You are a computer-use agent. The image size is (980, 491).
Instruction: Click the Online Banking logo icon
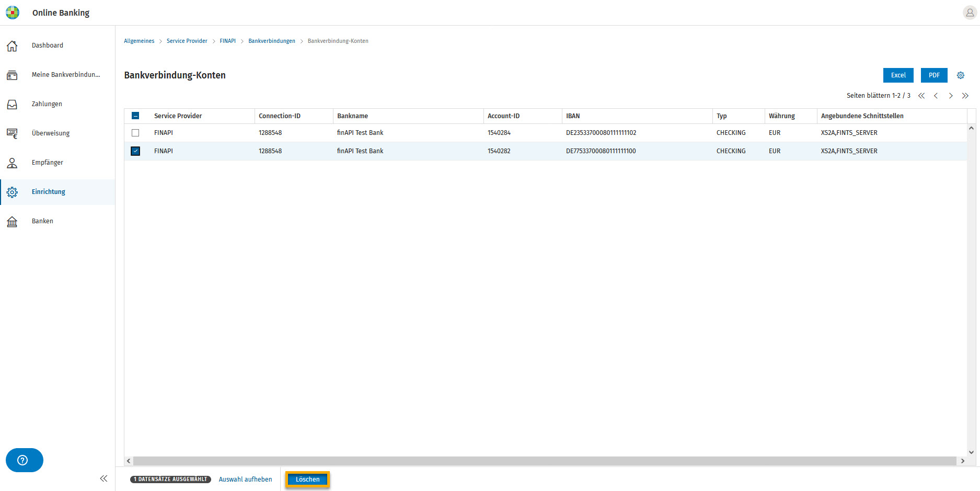pyautogui.click(x=13, y=13)
